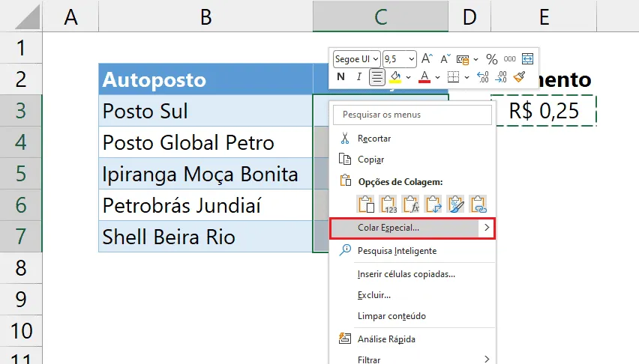
Task: Open Análise Rápida
Action: 412,339
